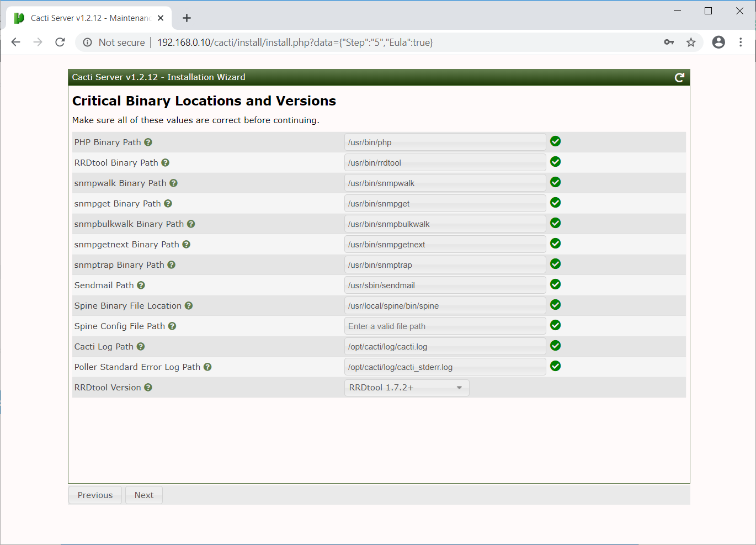Screen dimensions: 756x545
Task: Show help for snmpgetnext Binary Path
Action: pos(186,245)
